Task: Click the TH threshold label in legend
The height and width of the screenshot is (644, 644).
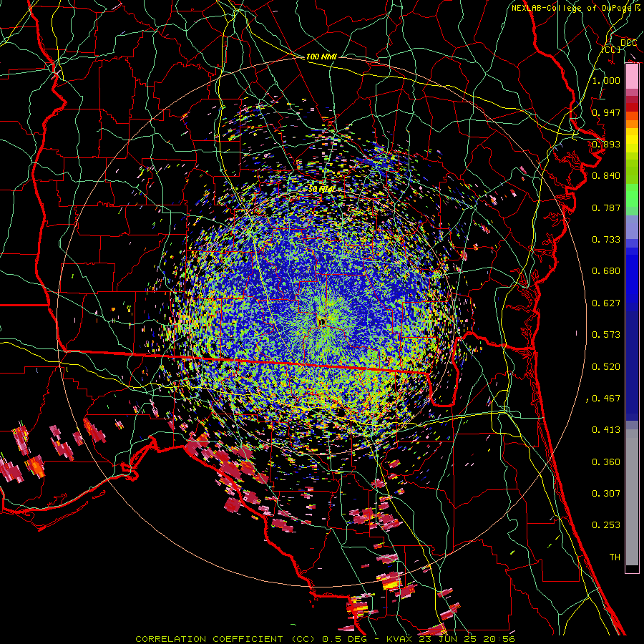Action: (615, 557)
